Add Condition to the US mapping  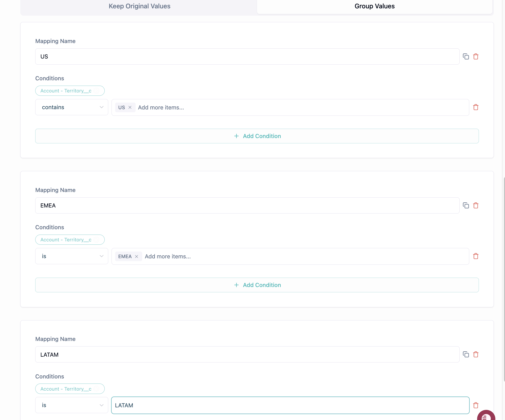pos(257,136)
